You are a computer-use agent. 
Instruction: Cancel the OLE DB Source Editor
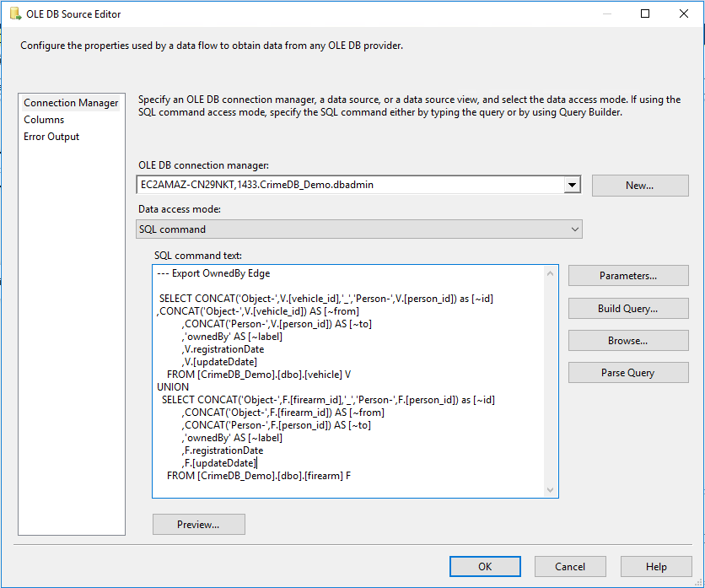(x=570, y=566)
